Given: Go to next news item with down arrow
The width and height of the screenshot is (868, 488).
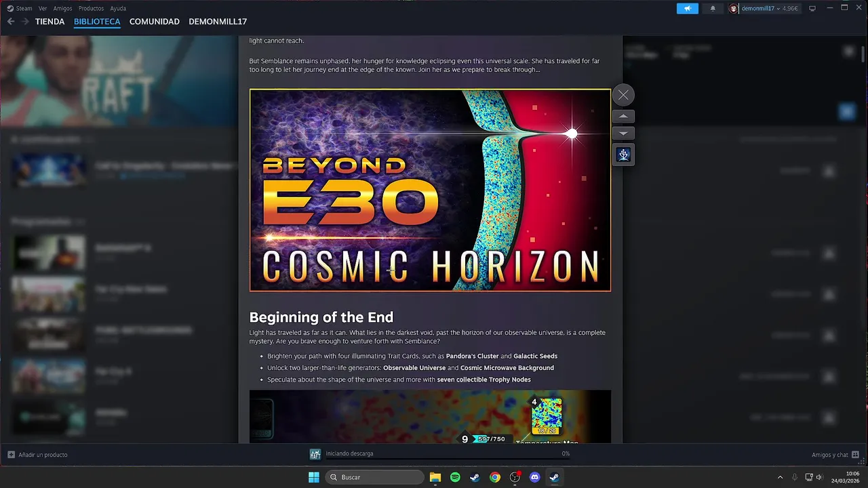Looking at the screenshot, I should 623,134.
